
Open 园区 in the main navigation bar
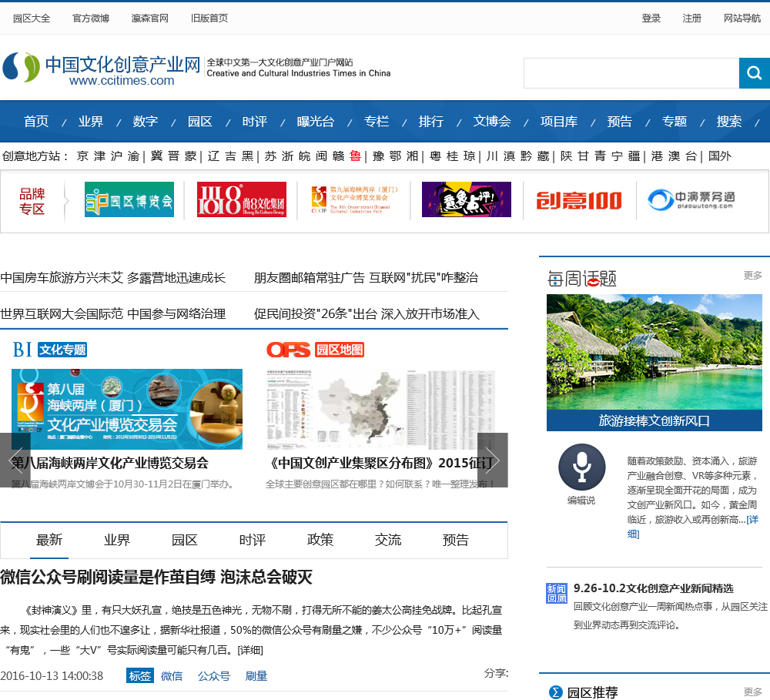(x=200, y=122)
